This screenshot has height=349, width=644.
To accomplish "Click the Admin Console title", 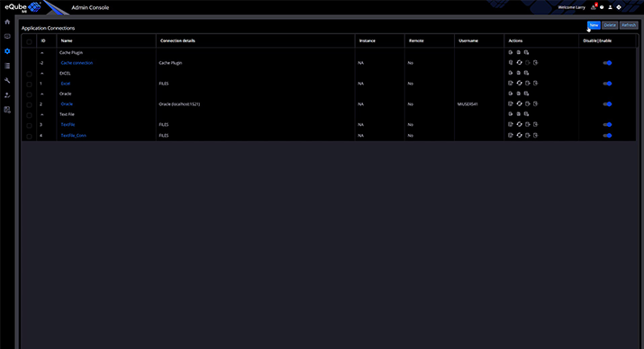I will (90, 7).
